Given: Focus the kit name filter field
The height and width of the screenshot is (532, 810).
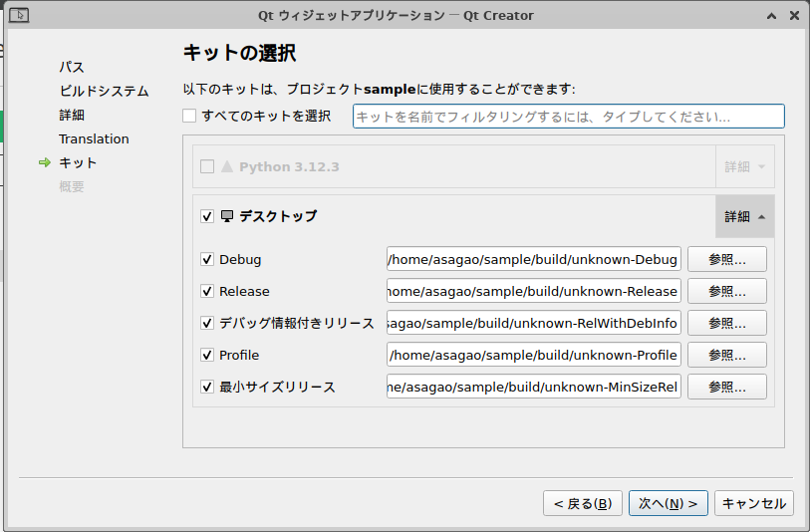Looking at the screenshot, I should 569,117.
